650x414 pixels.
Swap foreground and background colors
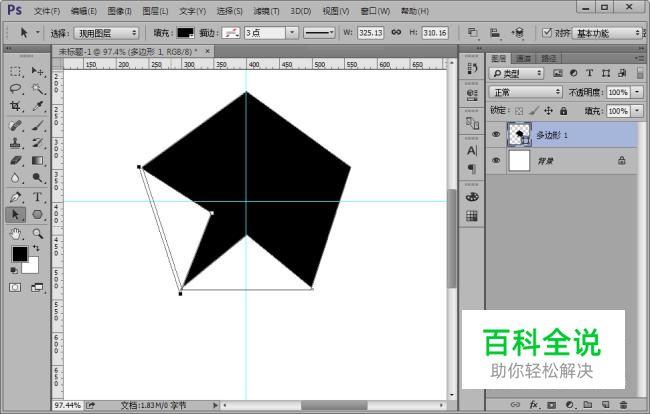point(36,248)
